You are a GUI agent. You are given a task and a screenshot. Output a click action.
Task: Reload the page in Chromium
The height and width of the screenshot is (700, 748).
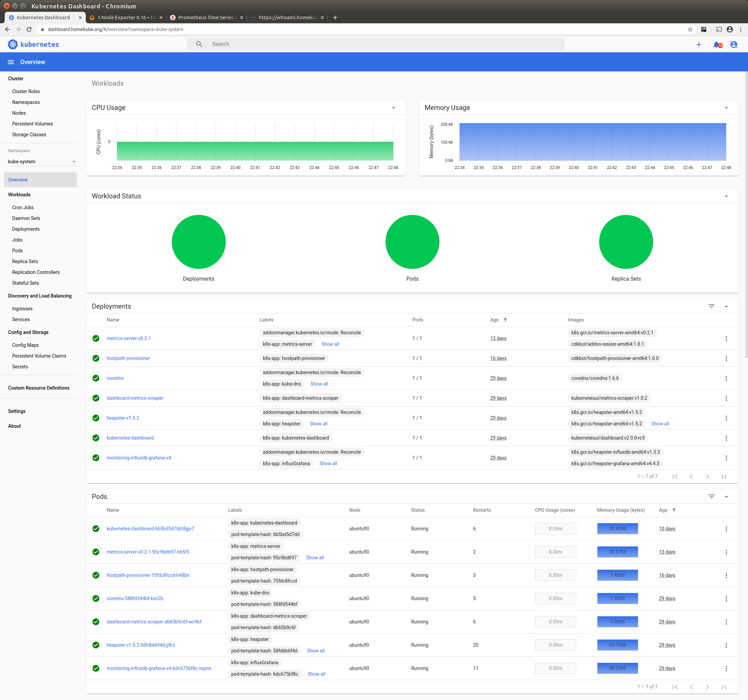coord(29,29)
